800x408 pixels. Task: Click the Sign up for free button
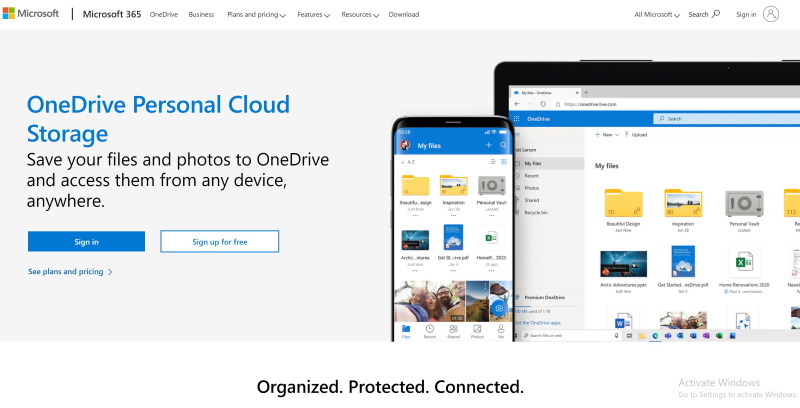[219, 242]
